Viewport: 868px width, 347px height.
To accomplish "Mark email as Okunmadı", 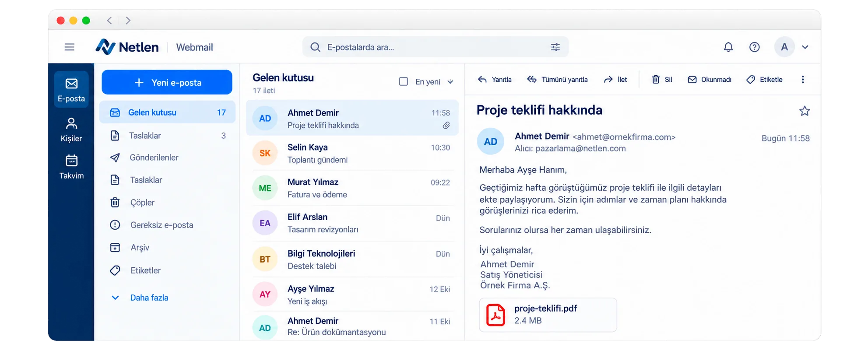I will tap(710, 80).
